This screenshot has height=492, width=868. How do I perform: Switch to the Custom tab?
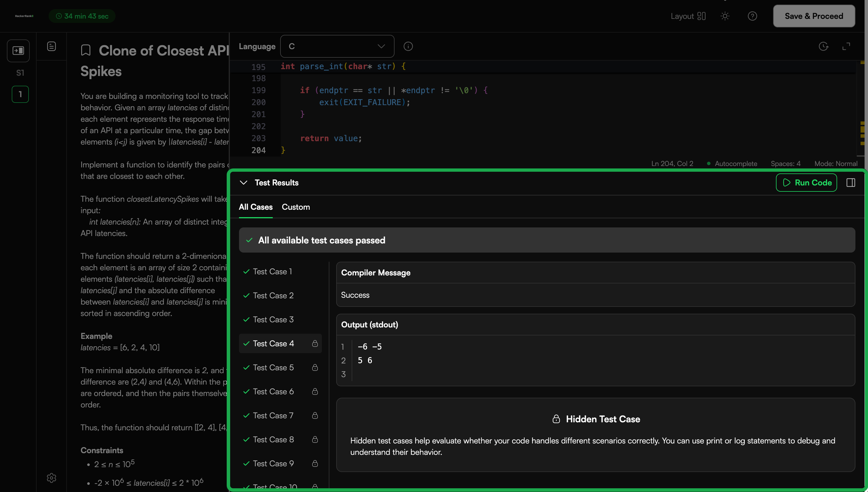296,207
